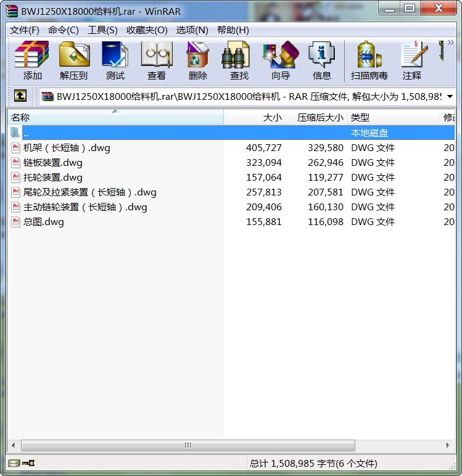Expand the toolbar overflow chevron
This screenshot has height=476, width=462.
pyautogui.click(x=451, y=42)
